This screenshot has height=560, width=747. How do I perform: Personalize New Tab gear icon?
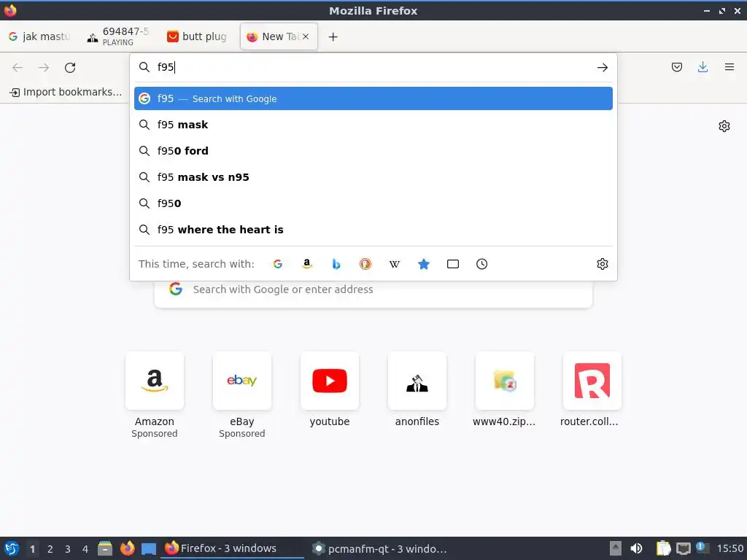click(x=724, y=126)
